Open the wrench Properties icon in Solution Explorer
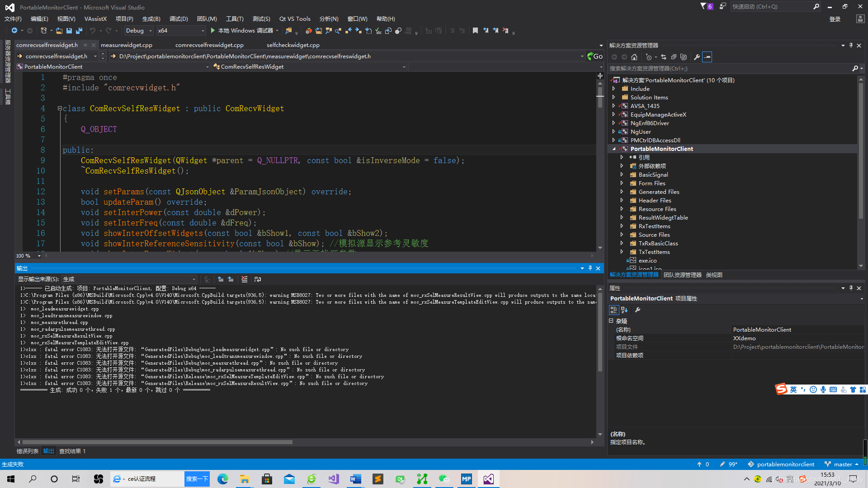868x488 pixels. [x=697, y=57]
